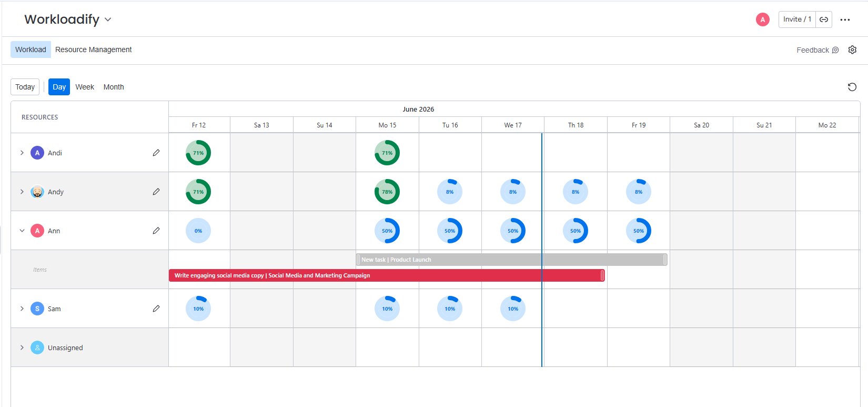Expand the Sam resource row
Screen dimensions: 868x407
[x=22, y=309]
